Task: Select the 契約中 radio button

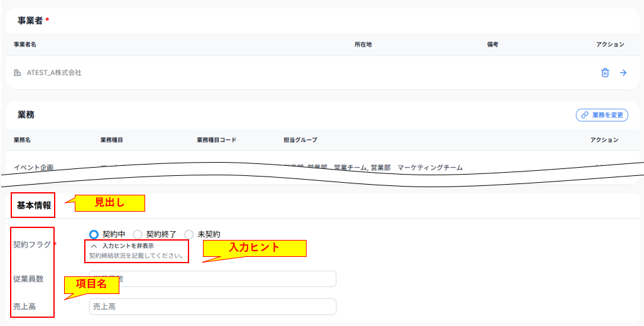Action: tap(95, 234)
